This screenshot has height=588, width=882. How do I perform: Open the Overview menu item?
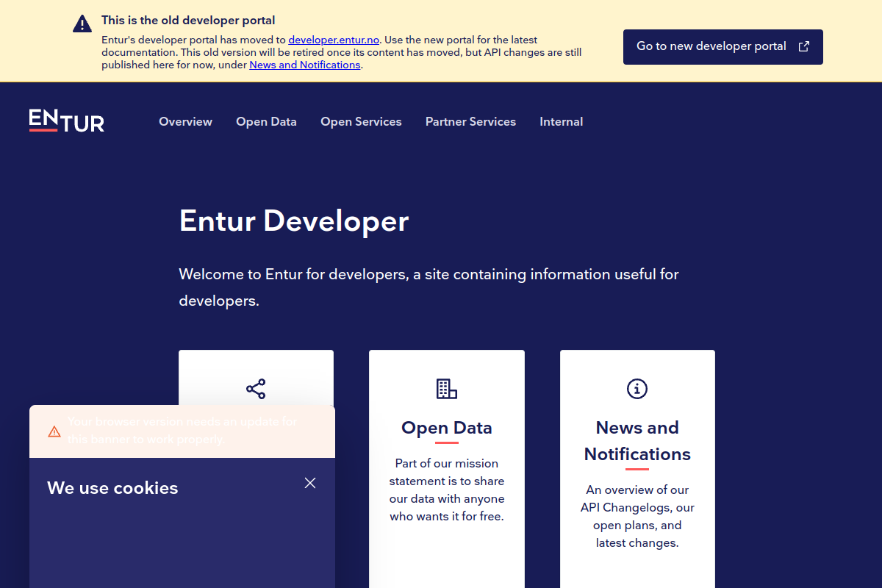tap(186, 122)
